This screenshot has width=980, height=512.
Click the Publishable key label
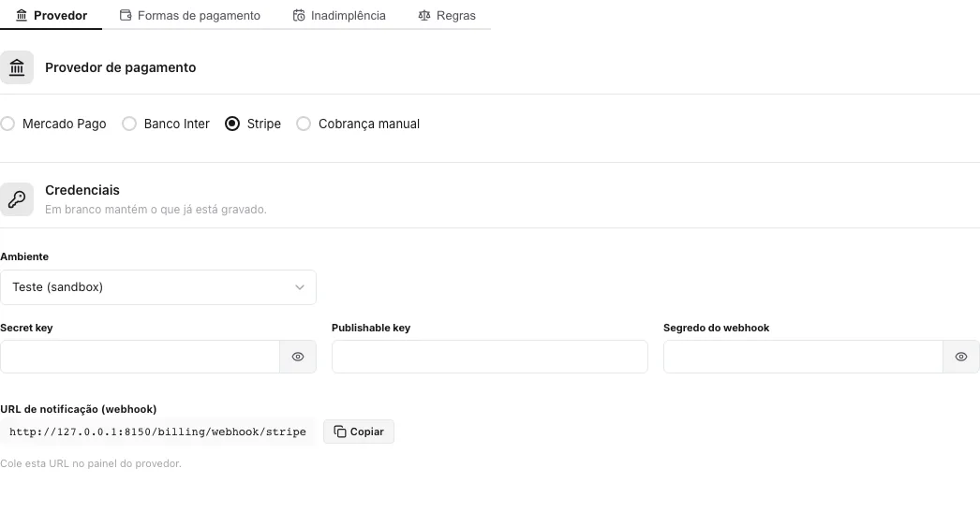coord(371,328)
